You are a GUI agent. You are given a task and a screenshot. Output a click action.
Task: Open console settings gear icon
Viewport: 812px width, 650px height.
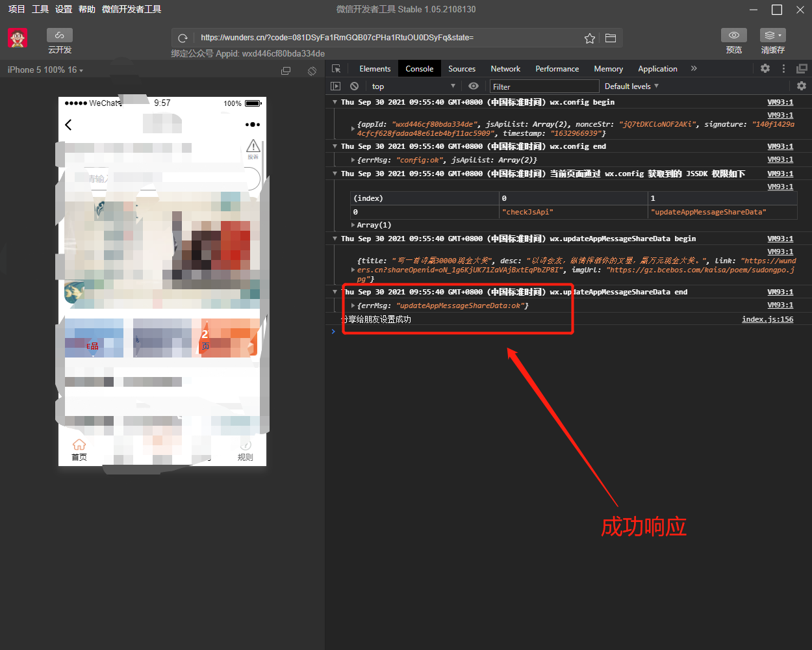(x=802, y=86)
